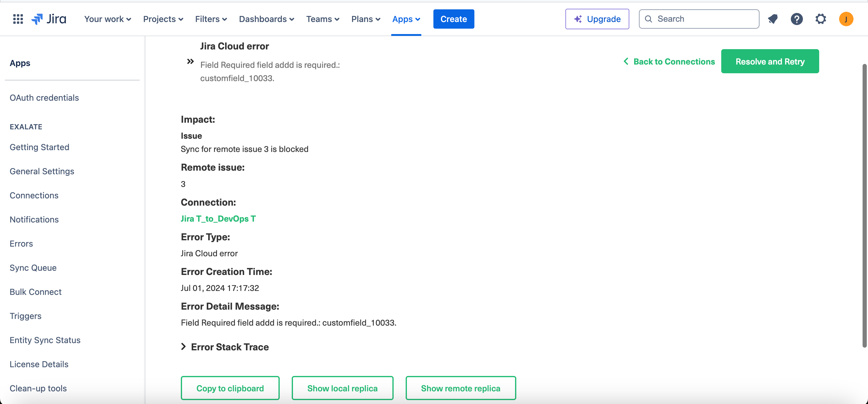The width and height of the screenshot is (868, 404).
Task: Expand the Apps dropdown in top bar
Action: click(x=406, y=19)
